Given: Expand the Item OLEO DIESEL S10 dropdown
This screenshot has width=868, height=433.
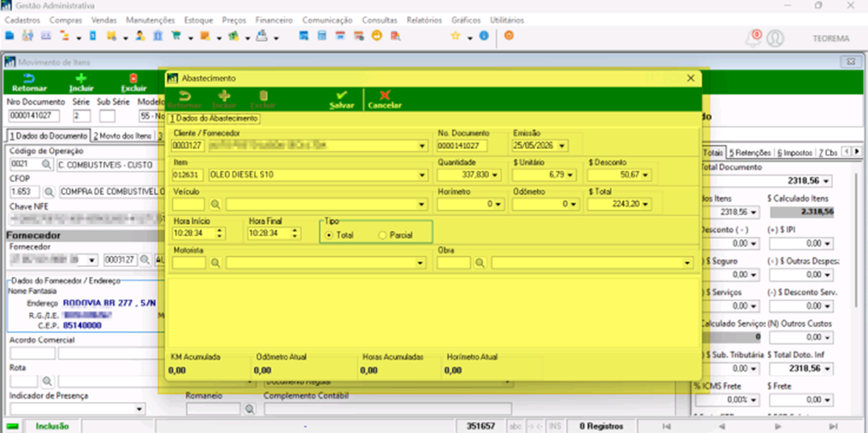Looking at the screenshot, I should point(422,175).
